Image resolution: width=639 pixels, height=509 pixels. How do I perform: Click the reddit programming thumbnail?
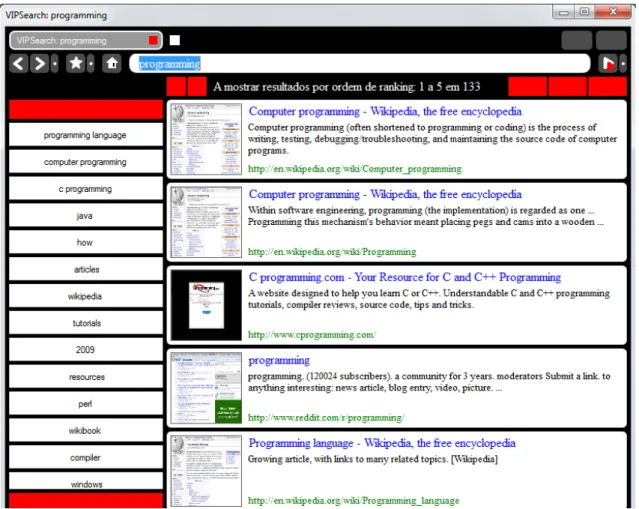pyautogui.click(x=206, y=388)
